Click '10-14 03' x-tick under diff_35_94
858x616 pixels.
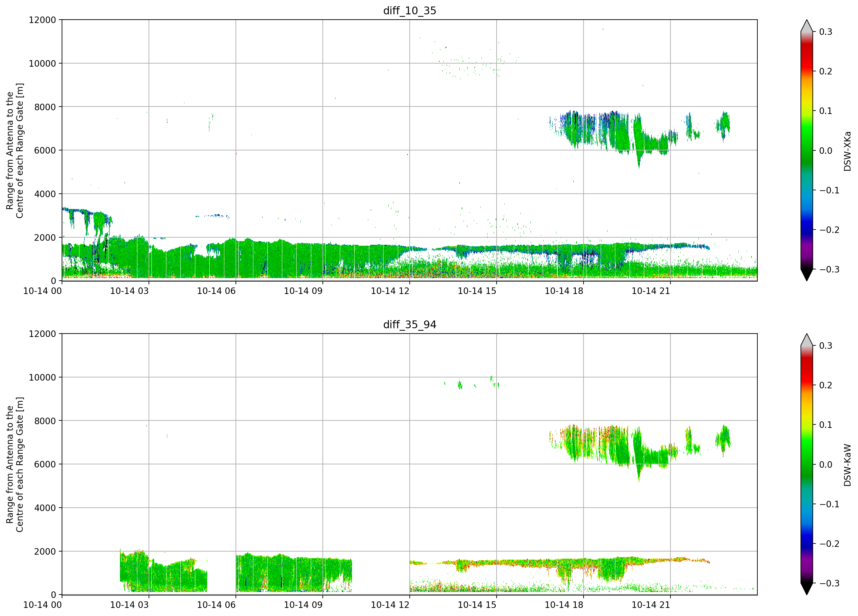(x=129, y=605)
